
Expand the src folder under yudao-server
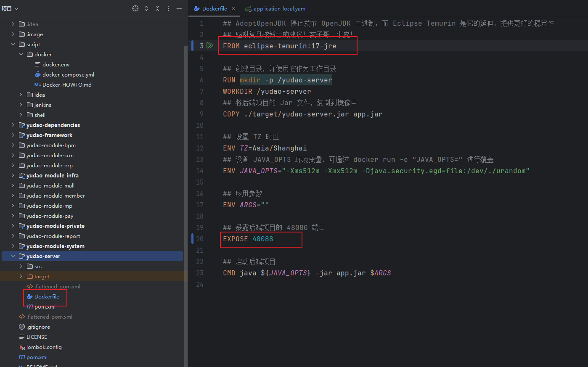(x=21, y=266)
